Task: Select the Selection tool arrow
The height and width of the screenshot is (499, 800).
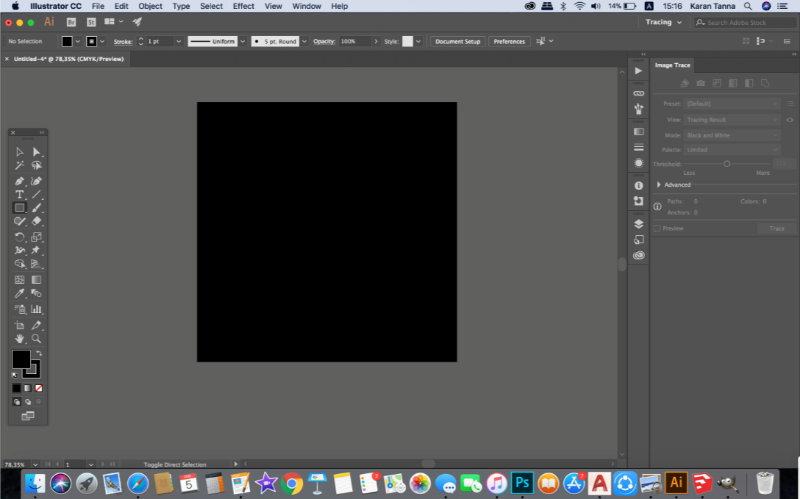Action: click(19, 152)
